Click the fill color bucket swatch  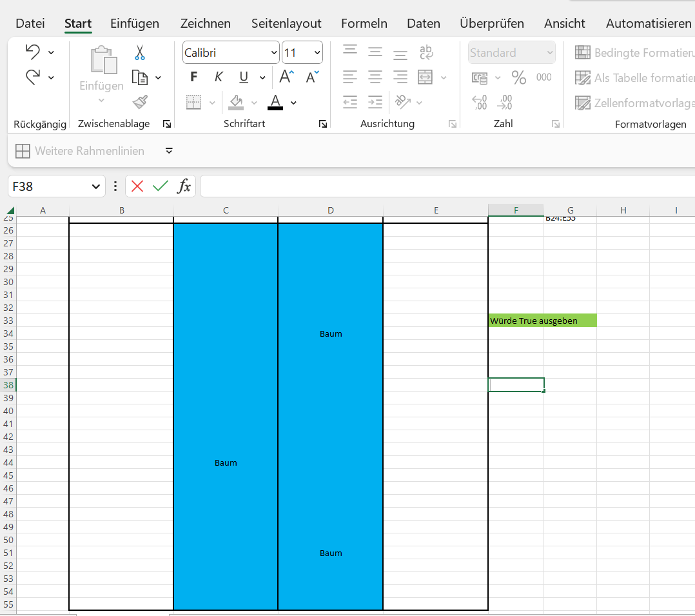coord(236,102)
